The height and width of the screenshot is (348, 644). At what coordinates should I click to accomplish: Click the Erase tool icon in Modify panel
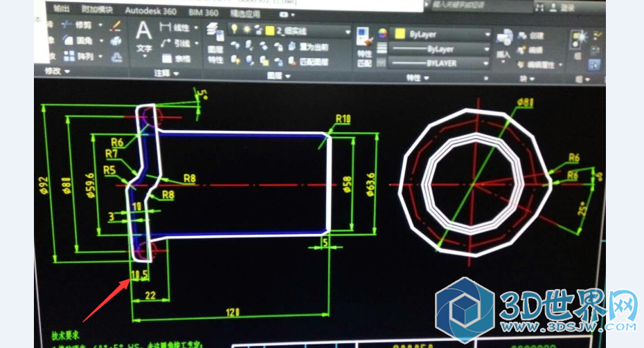[116, 26]
